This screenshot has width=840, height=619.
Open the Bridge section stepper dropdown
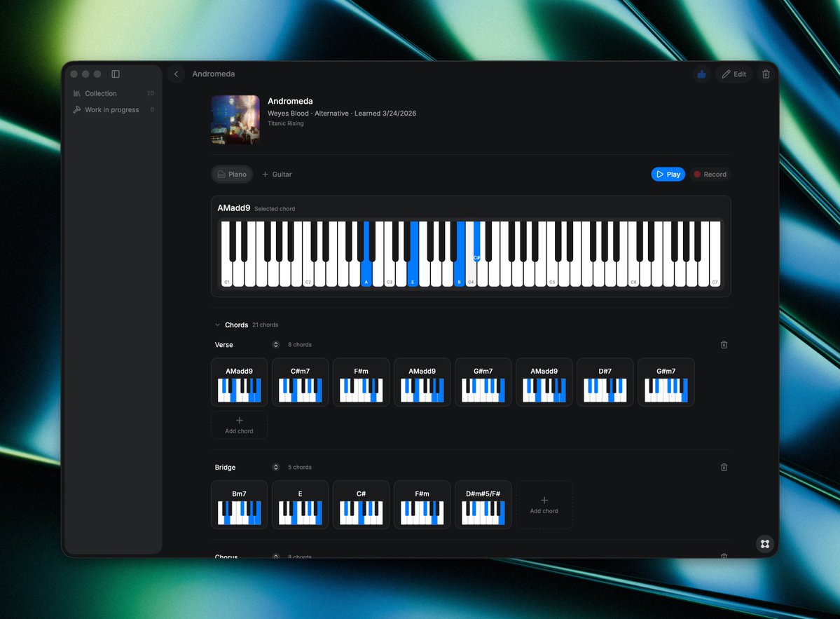tap(276, 468)
